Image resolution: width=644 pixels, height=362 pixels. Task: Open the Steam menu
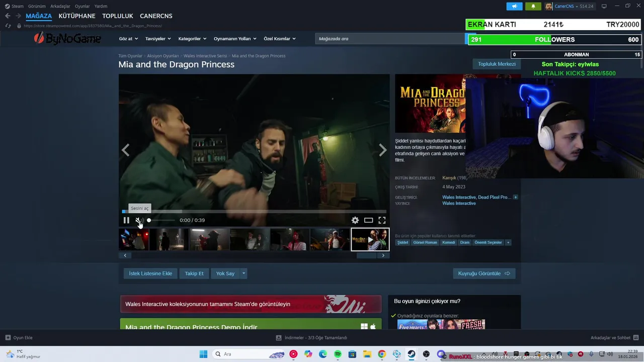coord(15,6)
